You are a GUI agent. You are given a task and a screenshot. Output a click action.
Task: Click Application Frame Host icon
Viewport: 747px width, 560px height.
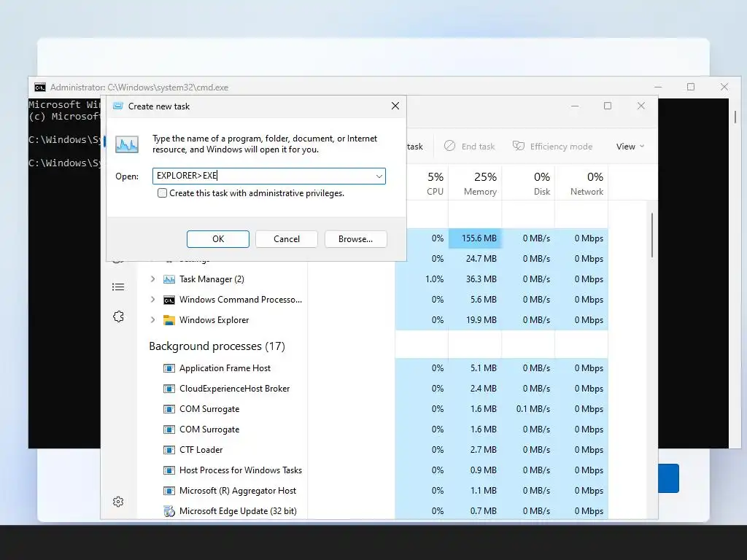(169, 368)
